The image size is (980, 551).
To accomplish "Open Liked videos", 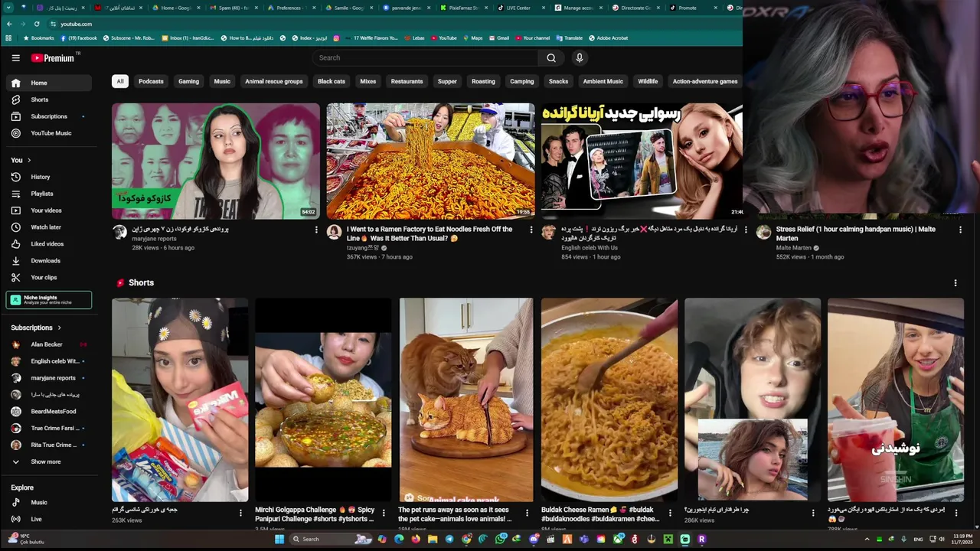I will [49, 244].
